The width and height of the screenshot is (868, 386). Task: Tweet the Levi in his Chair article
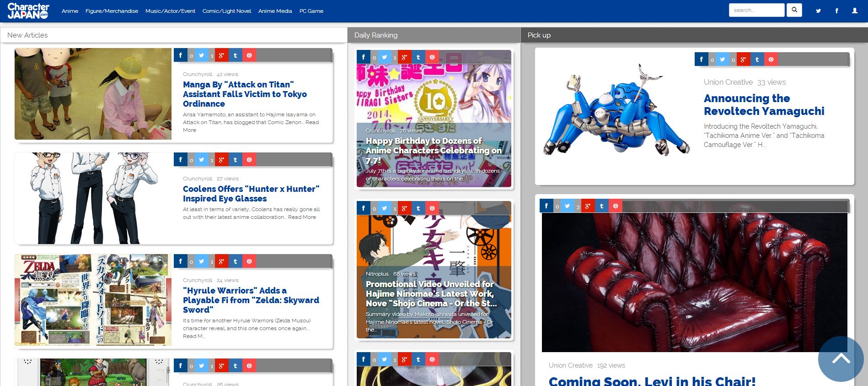pyautogui.click(x=567, y=206)
